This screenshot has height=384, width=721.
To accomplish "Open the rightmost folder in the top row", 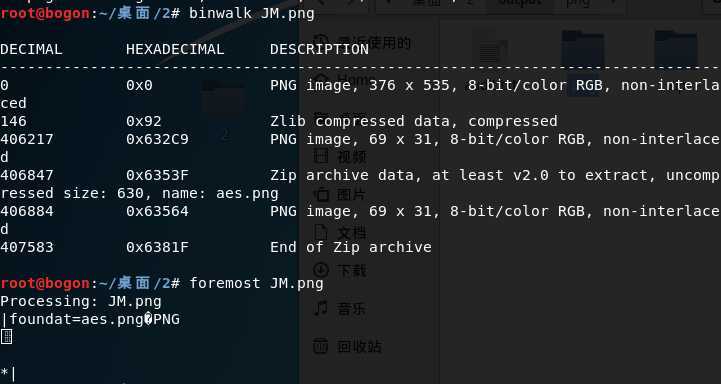I will click(x=676, y=47).
